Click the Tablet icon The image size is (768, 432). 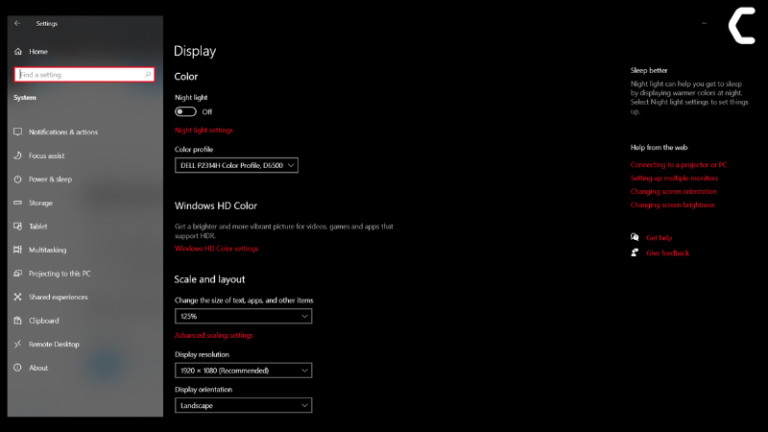click(x=18, y=226)
